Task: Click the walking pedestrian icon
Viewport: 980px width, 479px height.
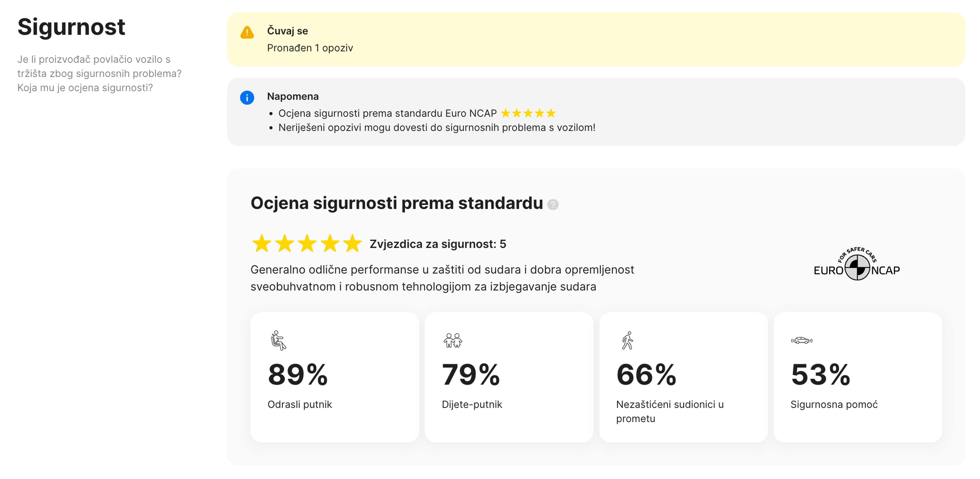Action: [x=627, y=340]
